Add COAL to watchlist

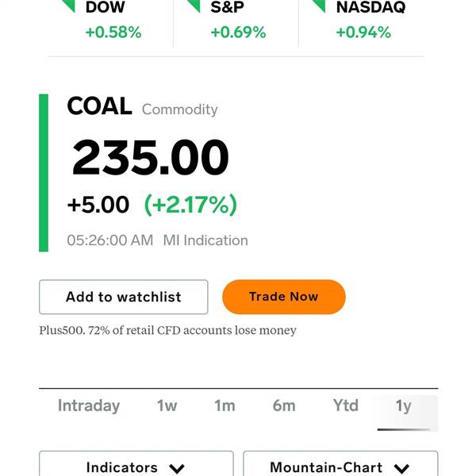tap(124, 297)
